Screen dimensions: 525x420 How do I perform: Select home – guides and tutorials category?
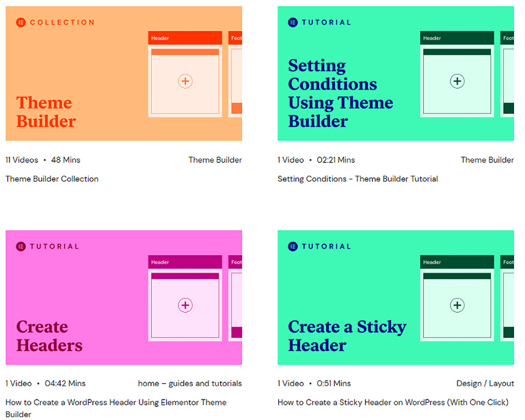tap(189, 383)
